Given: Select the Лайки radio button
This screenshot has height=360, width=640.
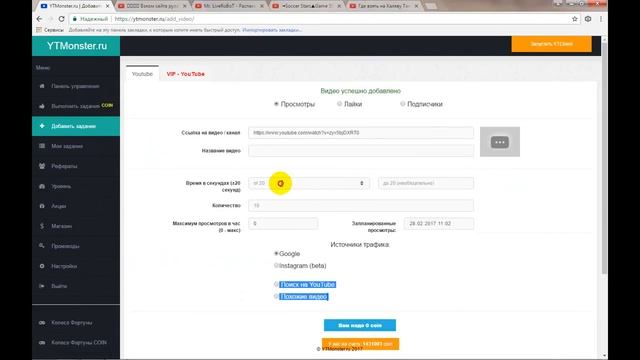Looking at the screenshot, I should point(339,104).
